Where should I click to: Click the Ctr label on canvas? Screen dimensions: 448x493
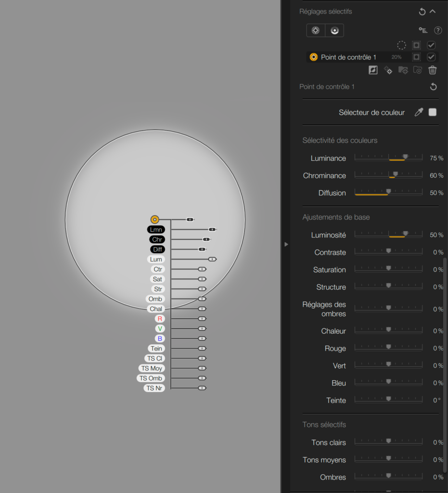(158, 269)
